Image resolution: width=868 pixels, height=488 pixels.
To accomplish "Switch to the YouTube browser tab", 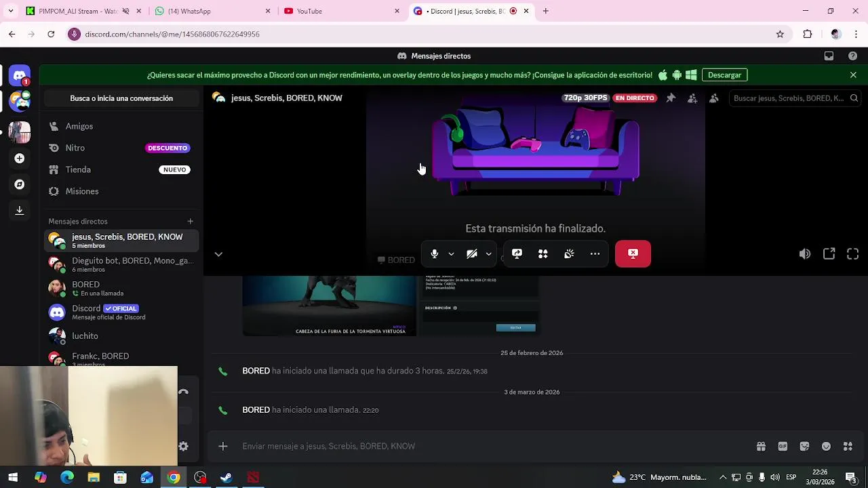I will [342, 11].
